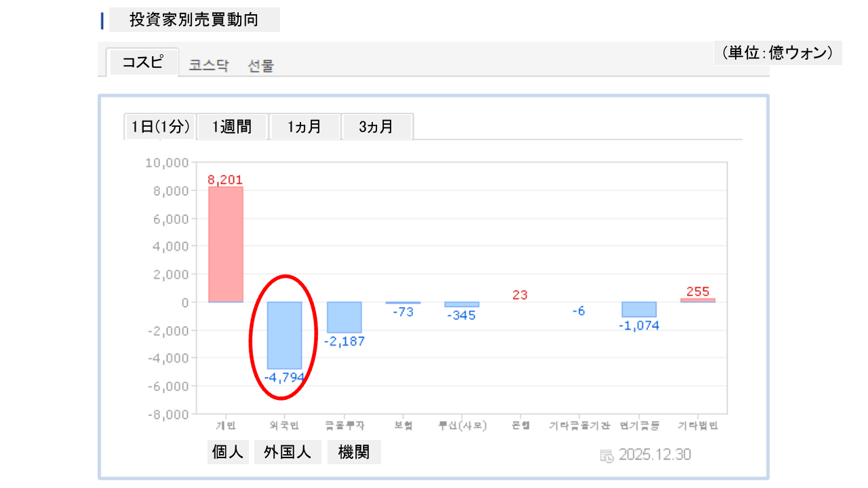Viewport: 868px width, 488px height.
Task: Click the small red 255 bar
Action: pos(698,300)
